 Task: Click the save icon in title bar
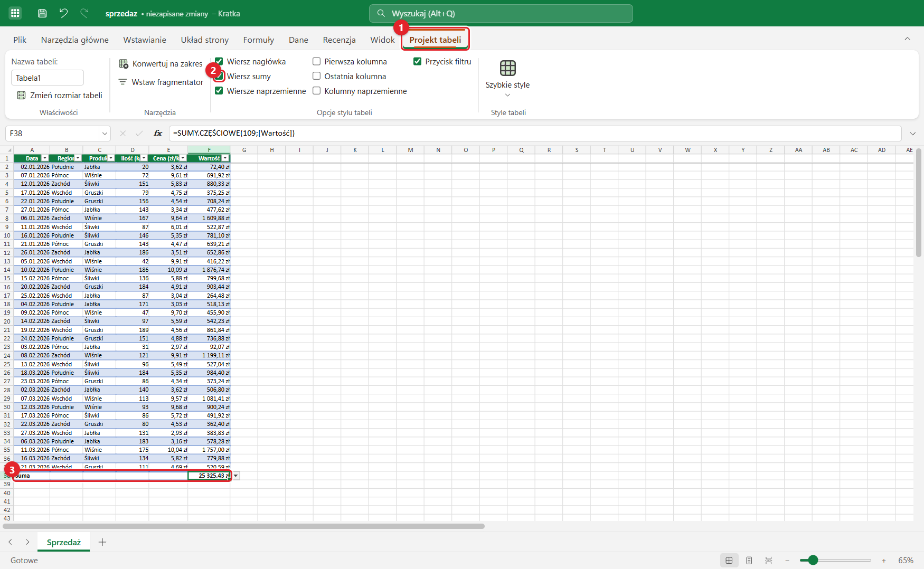(x=43, y=13)
